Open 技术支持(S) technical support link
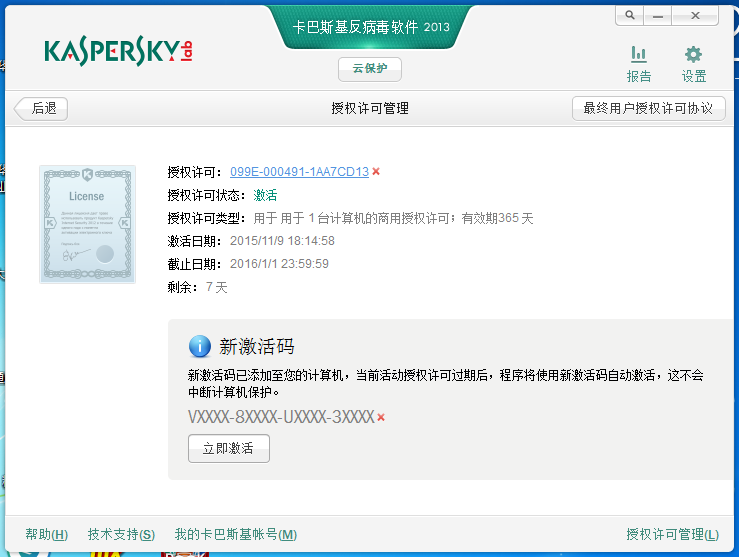The height and width of the screenshot is (557, 739). point(121,534)
